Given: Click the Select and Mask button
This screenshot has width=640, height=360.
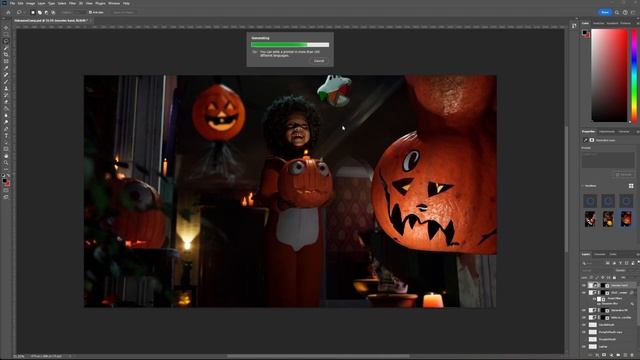Looking at the screenshot, I should pyautogui.click(x=123, y=12).
